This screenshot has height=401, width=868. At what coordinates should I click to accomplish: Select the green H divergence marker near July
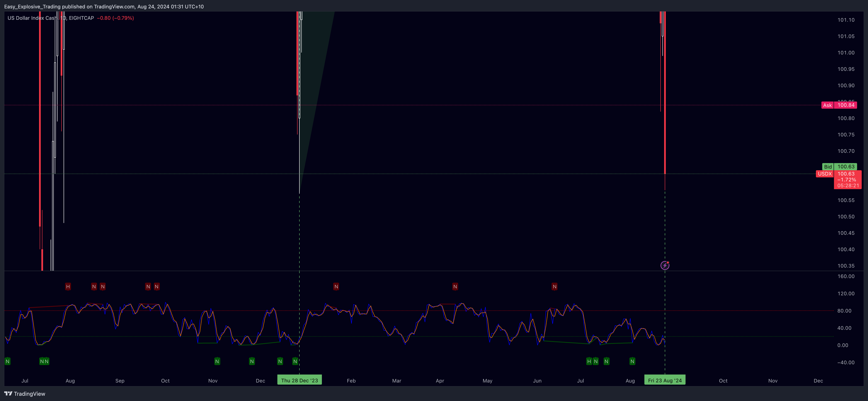click(589, 361)
